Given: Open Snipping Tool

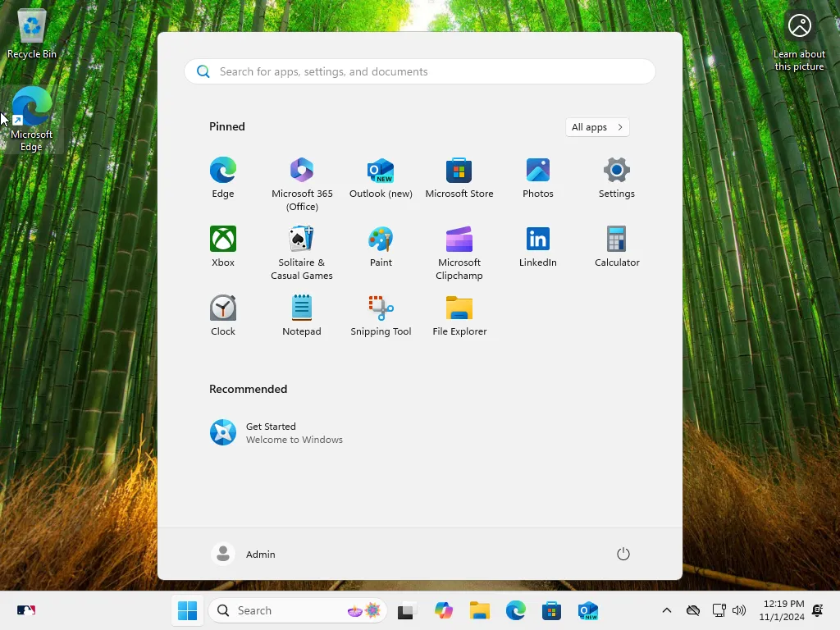Looking at the screenshot, I should pos(381,316).
